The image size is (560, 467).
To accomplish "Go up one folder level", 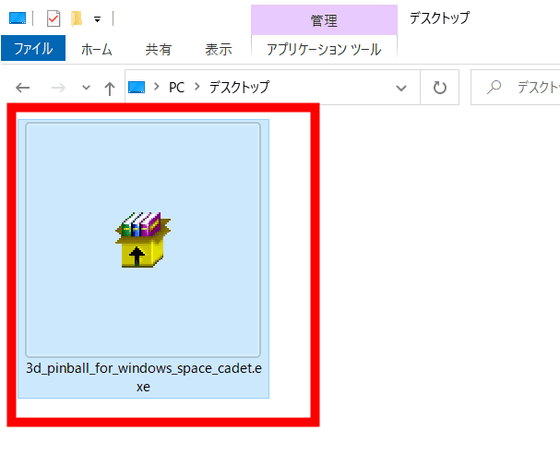I will tap(110, 88).
